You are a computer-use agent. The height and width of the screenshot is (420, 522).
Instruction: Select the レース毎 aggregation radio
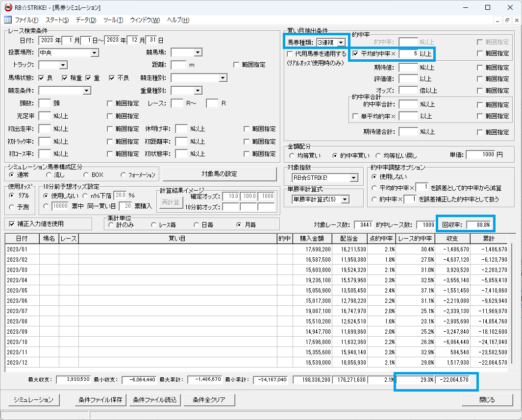click(x=153, y=225)
